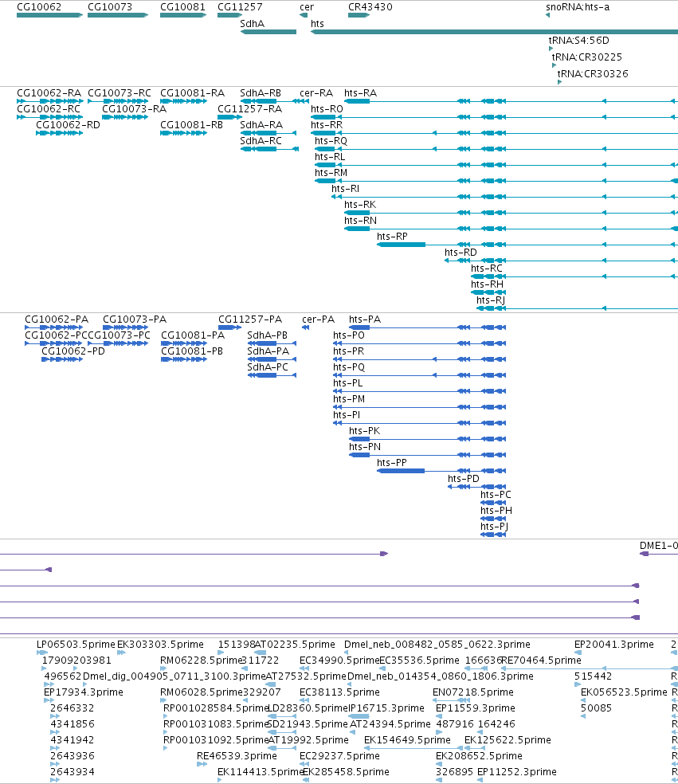678x784 pixels.
Task: Click the hts-RA transcript label
Action: (x=360, y=93)
